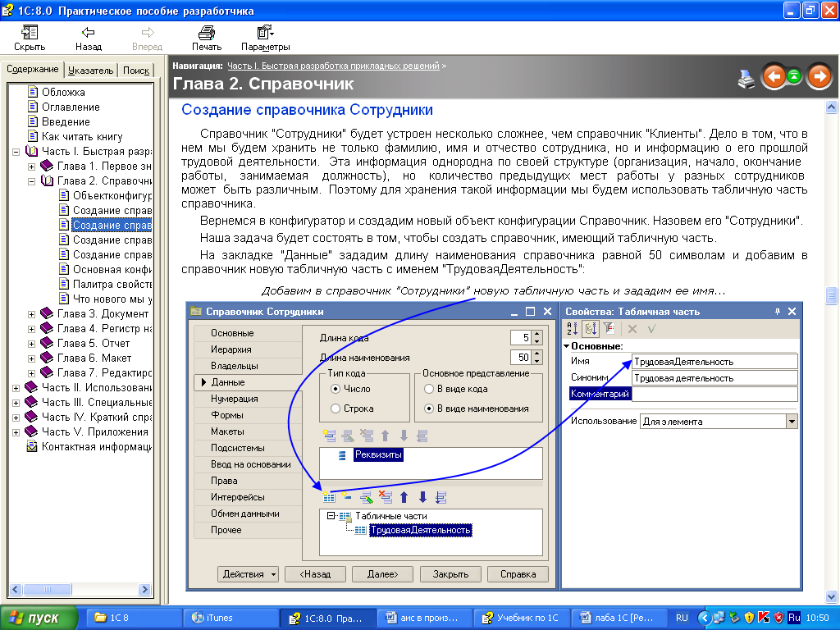Viewport: 840px width, 630px height.
Task: Click the Далее> button
Action: pos(382,574)
